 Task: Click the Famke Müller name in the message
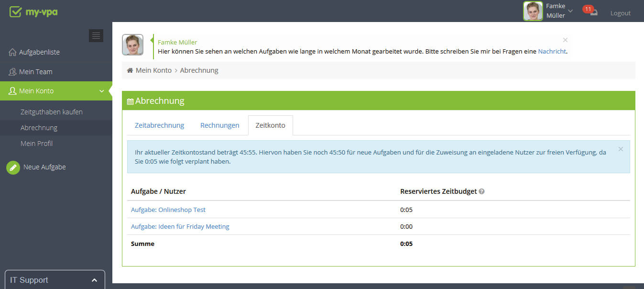pos(177,42)
